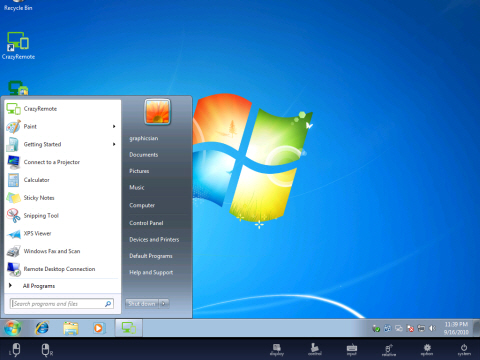Open the control joystick icon

315,349
